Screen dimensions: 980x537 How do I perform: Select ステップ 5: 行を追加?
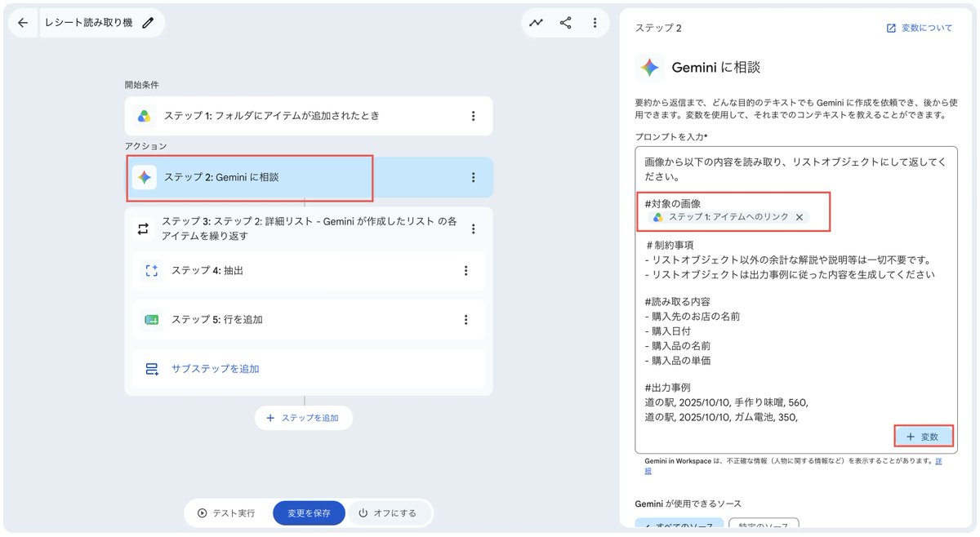[309, 320]
